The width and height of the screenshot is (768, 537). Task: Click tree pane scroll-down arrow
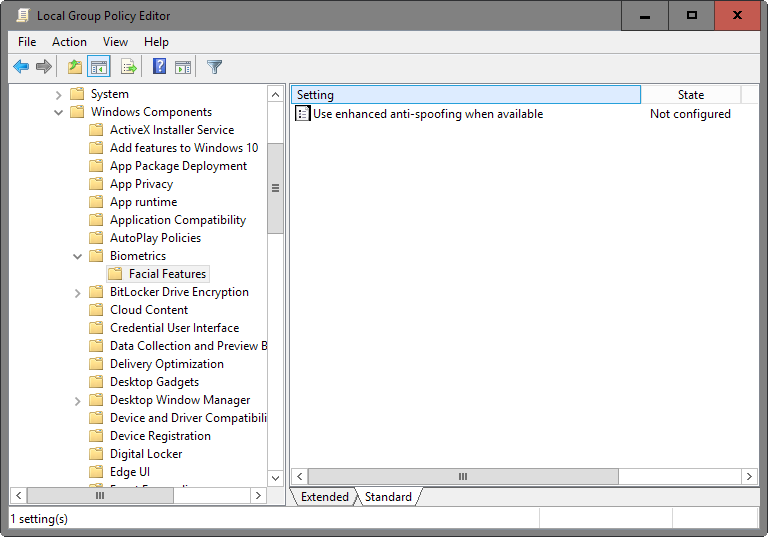[276, 478]
